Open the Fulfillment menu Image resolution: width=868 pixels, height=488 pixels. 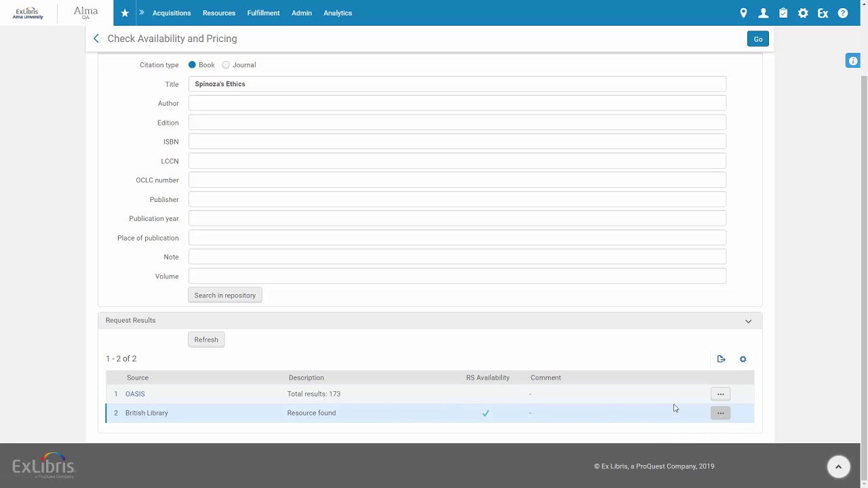click(263, 13)
